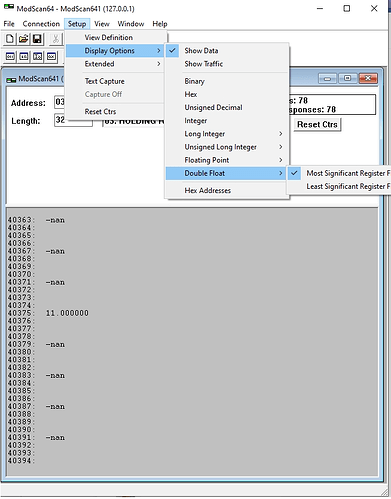The height and width of the screenshot is (499, 391).
Task: Choose Integer display format
Action: (227, 121)
